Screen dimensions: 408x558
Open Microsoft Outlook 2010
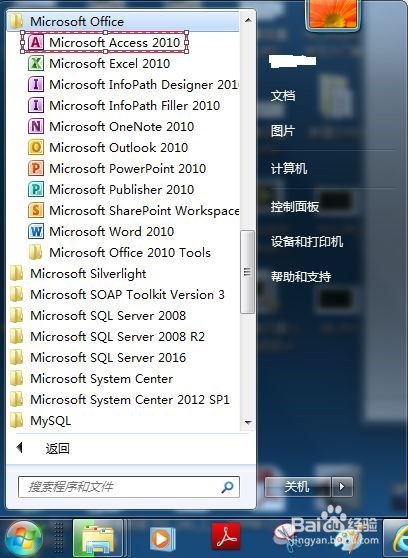(109, 147)
